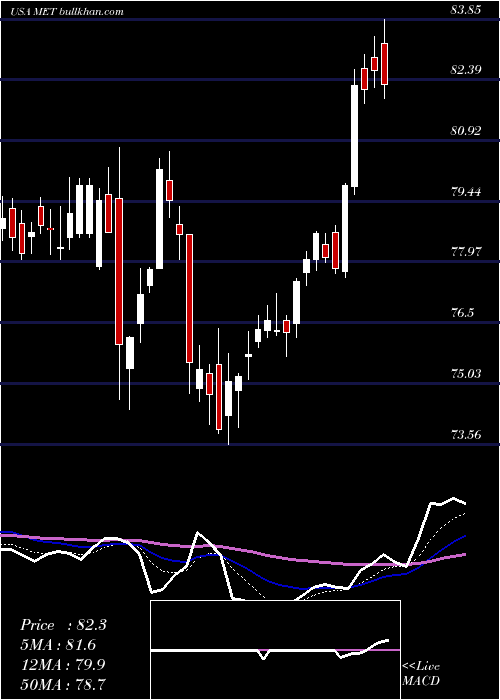This screenshot has width=500, height=700.
Task: Select the 83.85 price axis label
Action: [x=466, y=10]
